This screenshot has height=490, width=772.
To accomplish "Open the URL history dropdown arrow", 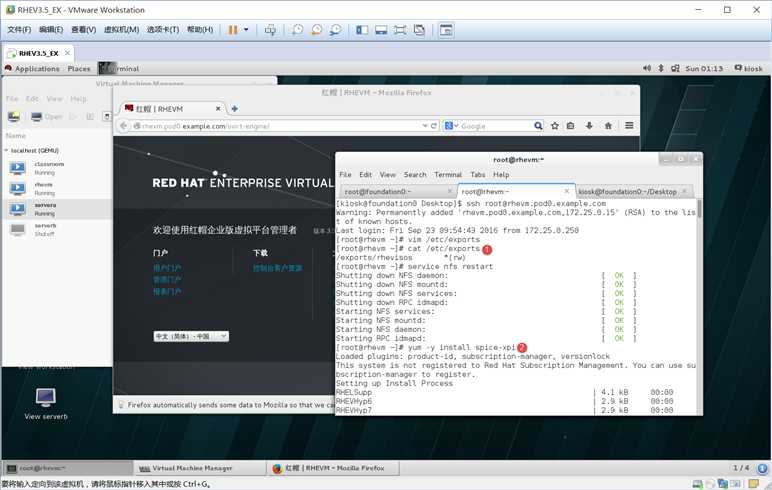I will click(x=425, y=126).
